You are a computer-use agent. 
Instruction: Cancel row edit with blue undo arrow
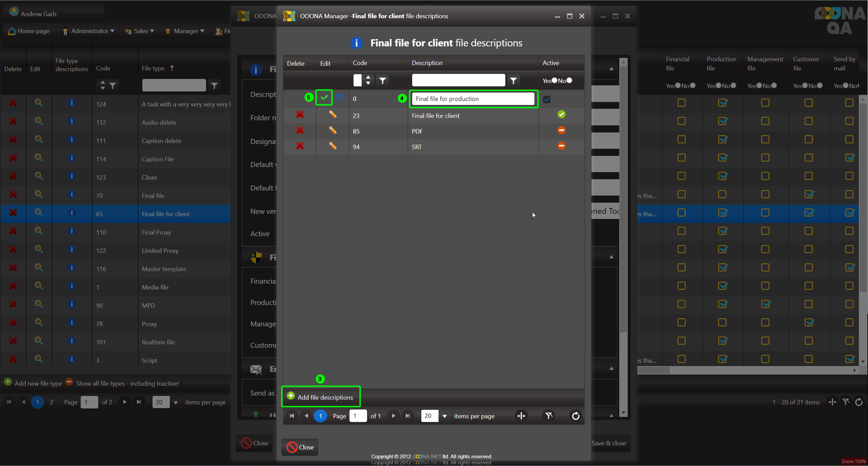pyautogui.click(x=339, y=98)
